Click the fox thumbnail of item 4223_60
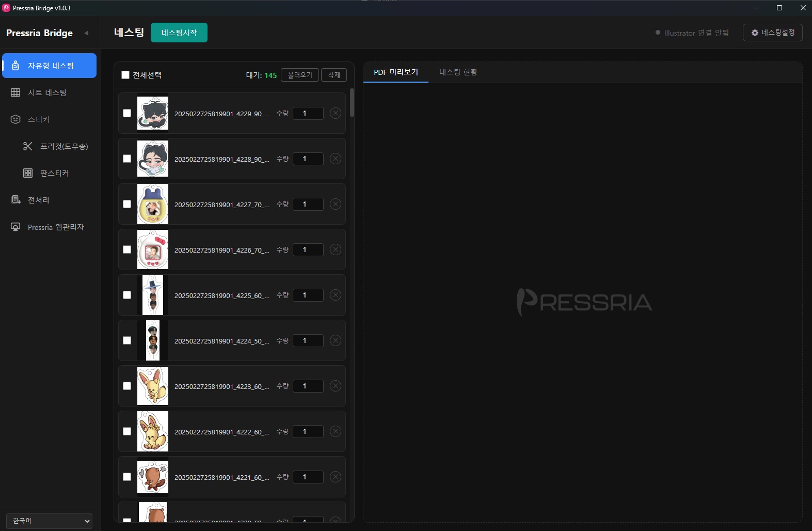 [x=153, y=386]
